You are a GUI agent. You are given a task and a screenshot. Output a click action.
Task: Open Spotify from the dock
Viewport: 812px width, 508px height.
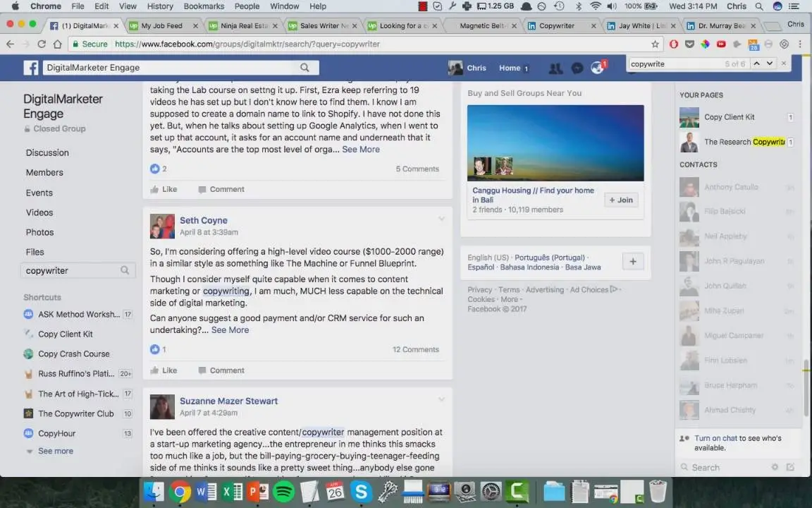click(283, 491)
